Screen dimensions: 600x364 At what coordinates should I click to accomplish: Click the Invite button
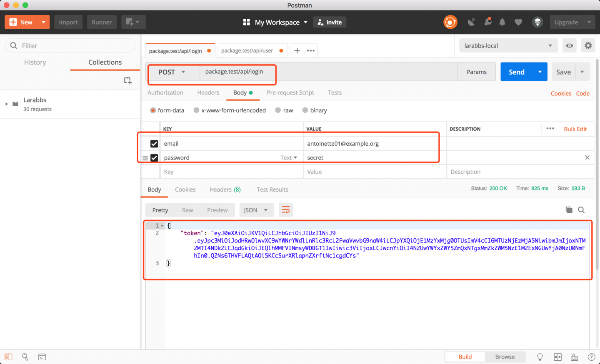pyautogui.click(x=330, y=22)
